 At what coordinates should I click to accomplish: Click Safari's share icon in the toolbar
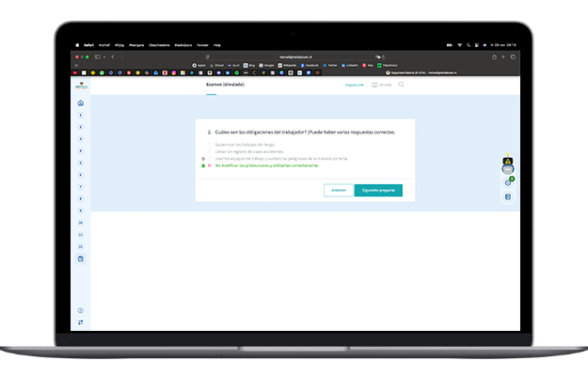[494, 57]
